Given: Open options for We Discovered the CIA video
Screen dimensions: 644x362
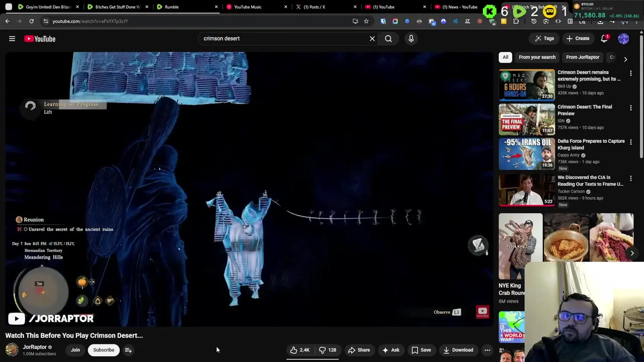Looking at the screenshot, I should point(630,178).
